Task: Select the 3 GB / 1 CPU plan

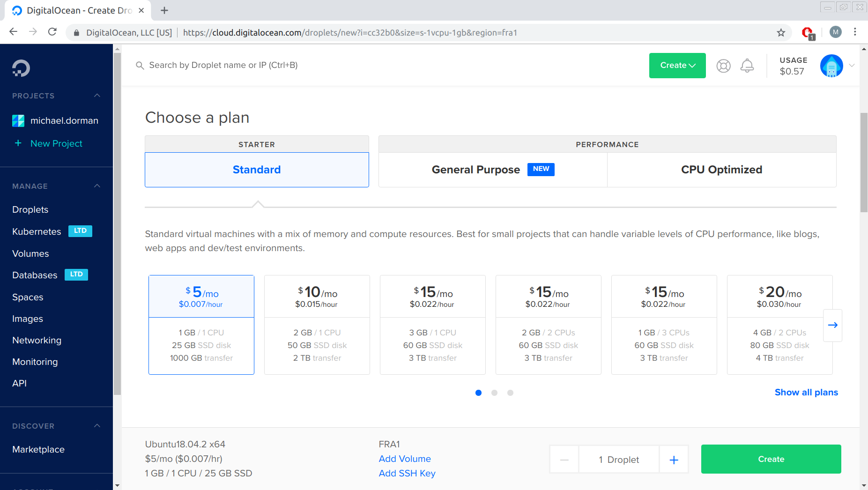Action: click(432, 325)
